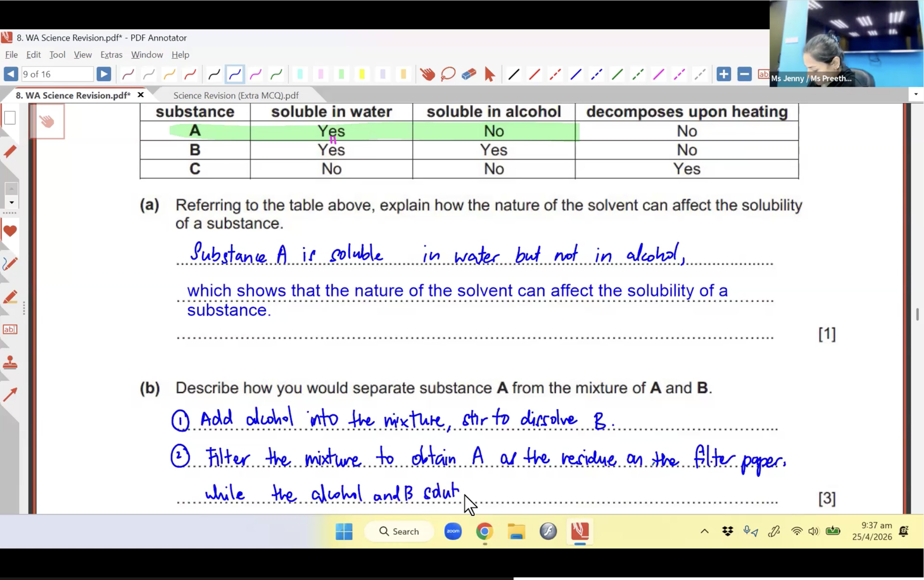
Task: Pick the cyan highlighter swatch
Action: click(300, 75)
